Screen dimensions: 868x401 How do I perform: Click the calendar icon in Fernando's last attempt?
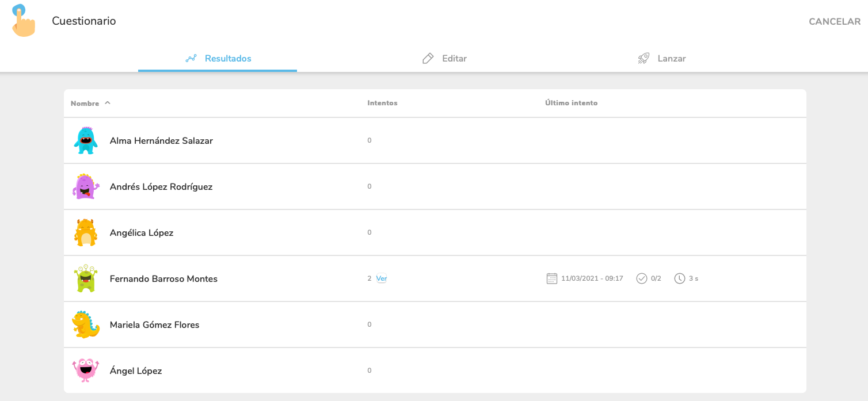(551, 278)
